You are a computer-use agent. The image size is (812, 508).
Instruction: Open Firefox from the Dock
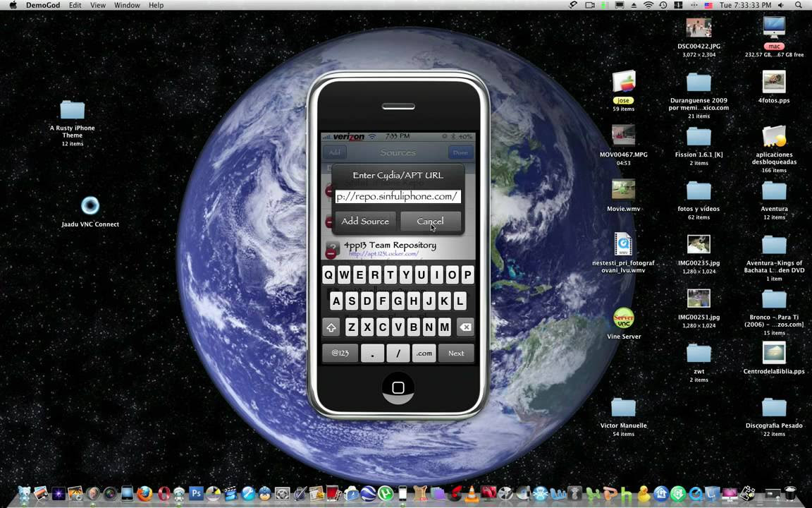pos(144,493)
